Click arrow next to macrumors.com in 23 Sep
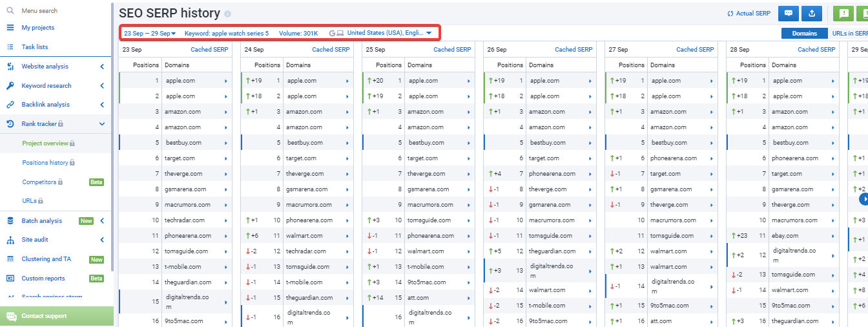The height and width of the screenshot is (327, 868). [226, 205]
